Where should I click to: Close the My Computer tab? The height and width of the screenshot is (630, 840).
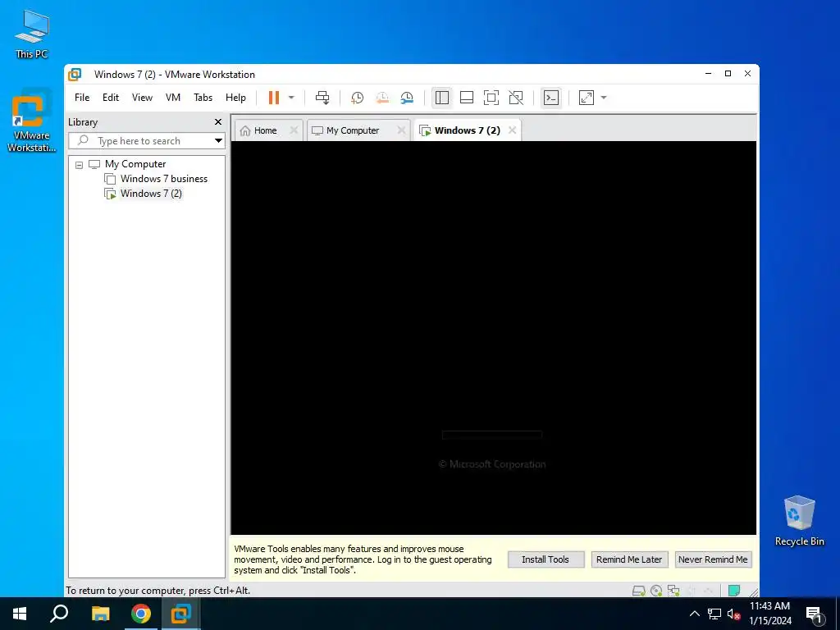pos(401,130)
